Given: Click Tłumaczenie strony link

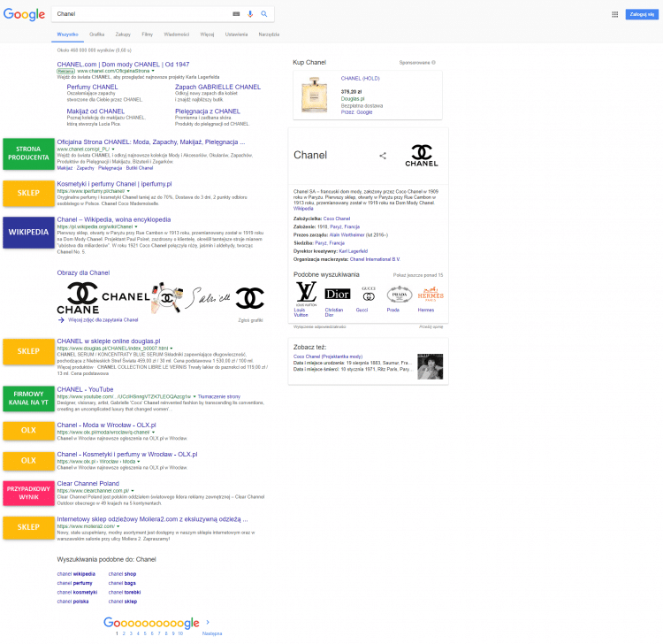Looking at the screenshot, I should [219, 397].
